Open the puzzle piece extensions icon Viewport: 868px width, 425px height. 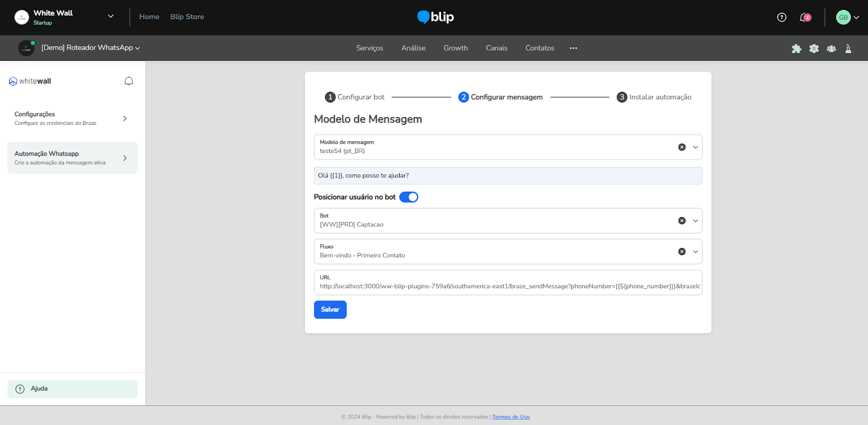796,48
